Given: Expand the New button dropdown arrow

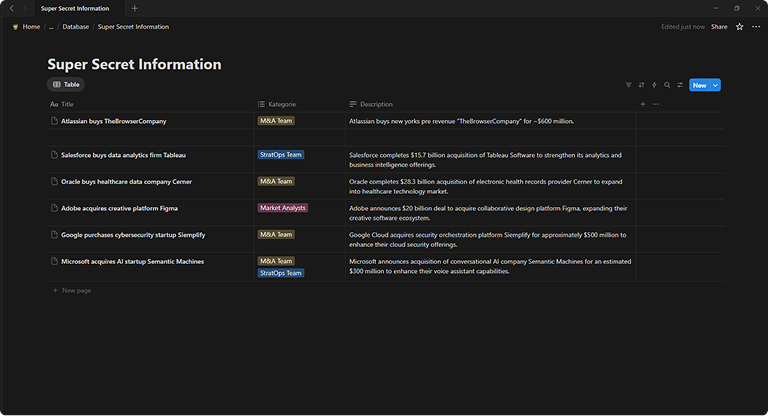Looking at the screenshot, I should coord(716,85).
